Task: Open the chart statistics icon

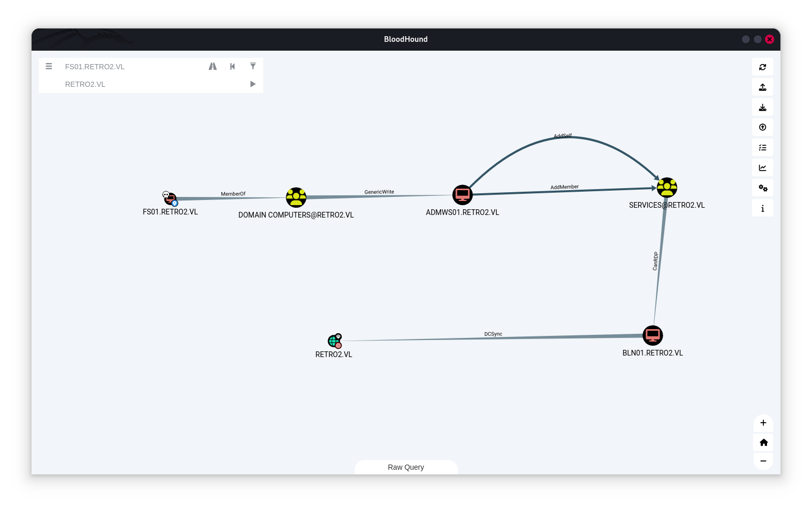Action: 762,168
